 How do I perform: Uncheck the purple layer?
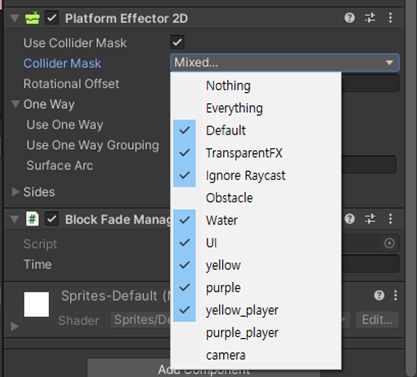tap(256, 288)
